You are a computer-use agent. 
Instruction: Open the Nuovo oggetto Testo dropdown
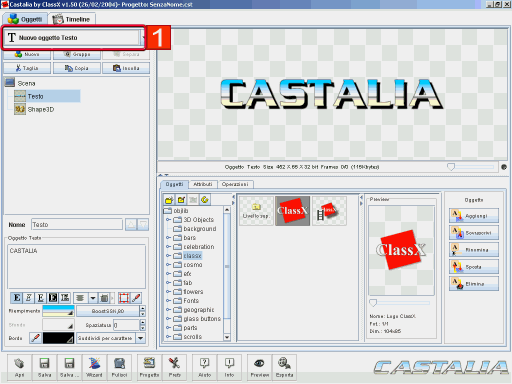143,37
